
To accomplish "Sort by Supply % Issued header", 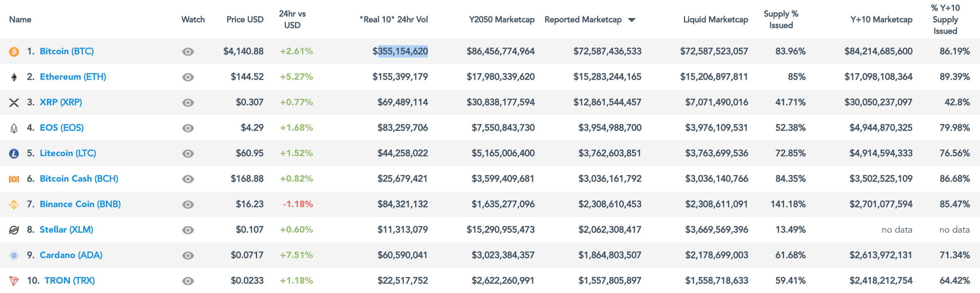I will [781, 19].
